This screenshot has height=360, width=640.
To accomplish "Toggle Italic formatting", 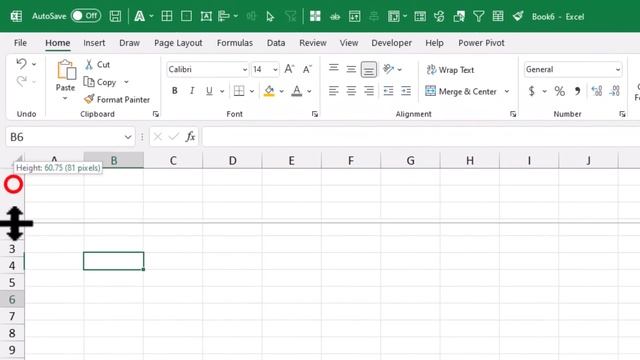I will [192, 91].
